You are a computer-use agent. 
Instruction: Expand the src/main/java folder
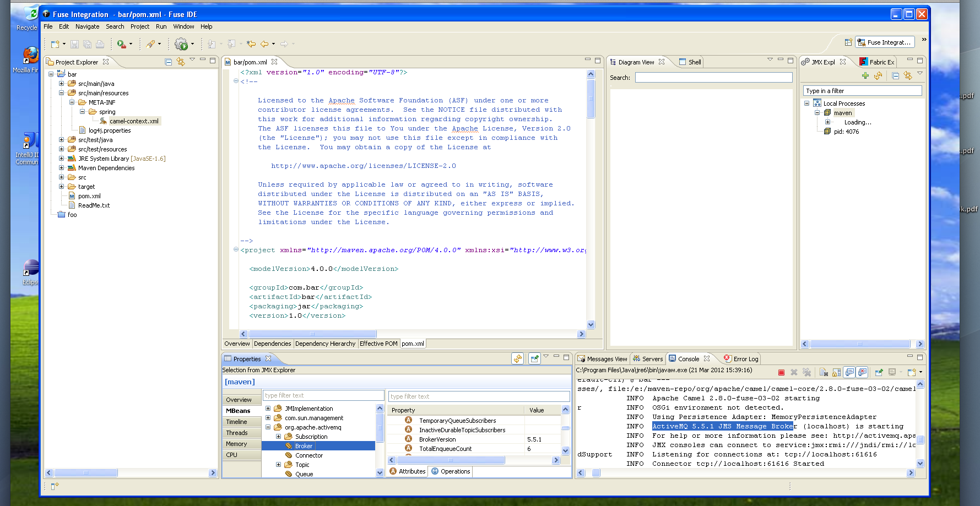(62, 84)
